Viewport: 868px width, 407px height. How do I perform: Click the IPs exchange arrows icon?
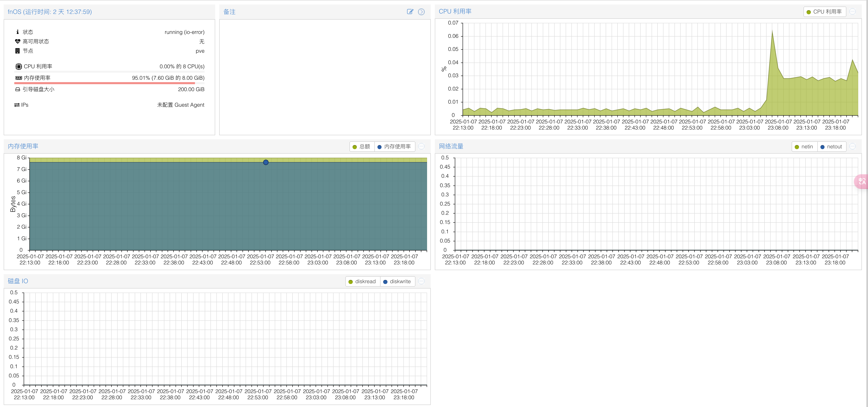point(17,105)
